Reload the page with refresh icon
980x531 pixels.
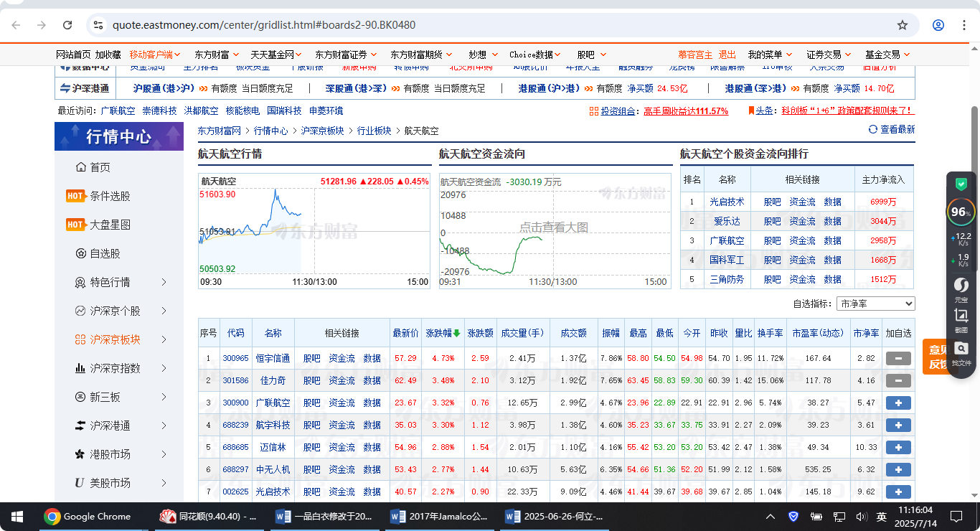click(67, 25)
